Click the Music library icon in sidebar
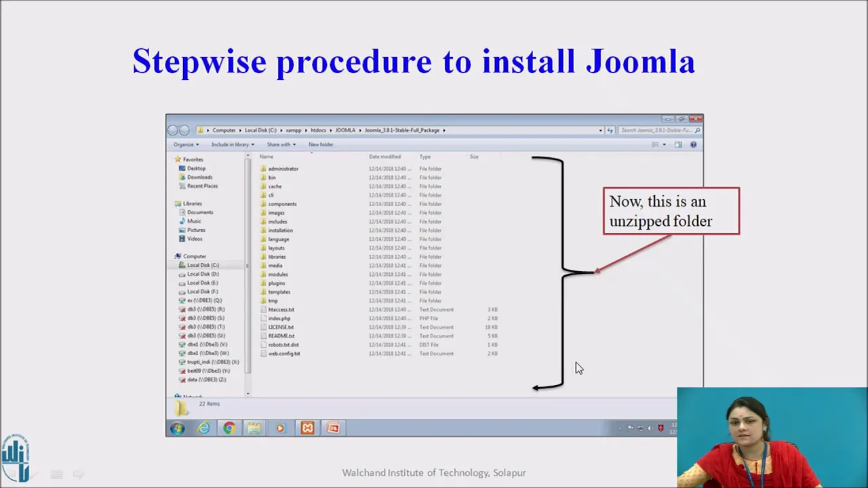Viewport: 868px width, 488px height. pyautogui.click(x=182, y=221)
